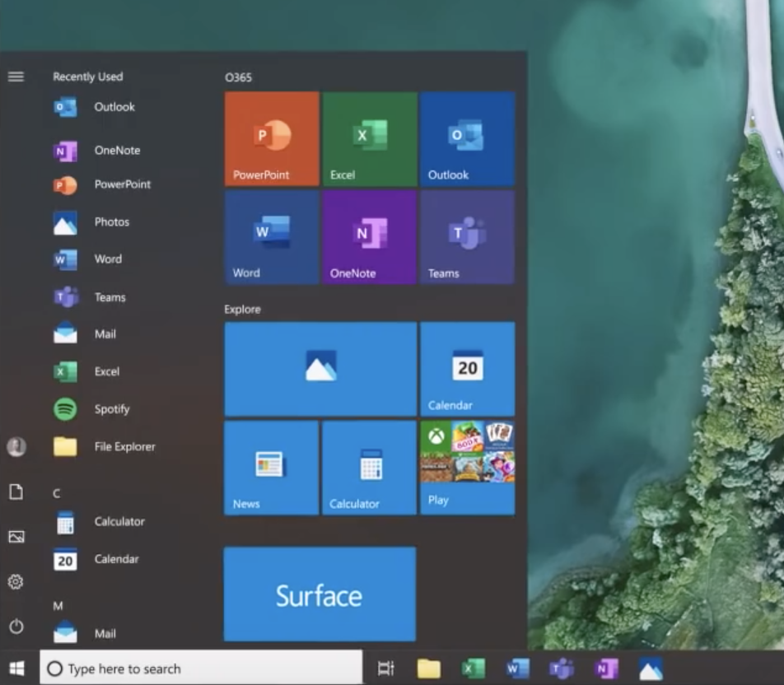Click the O365 group header
This screenshot has width=784, height=685.
(x=239, y=77)
